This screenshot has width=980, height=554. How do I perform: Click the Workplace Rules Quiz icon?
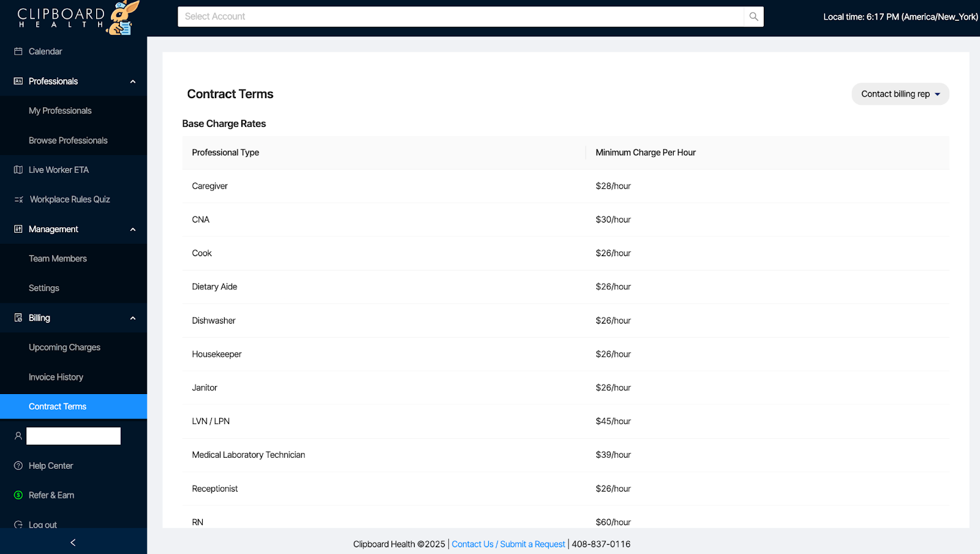[19, 200]
